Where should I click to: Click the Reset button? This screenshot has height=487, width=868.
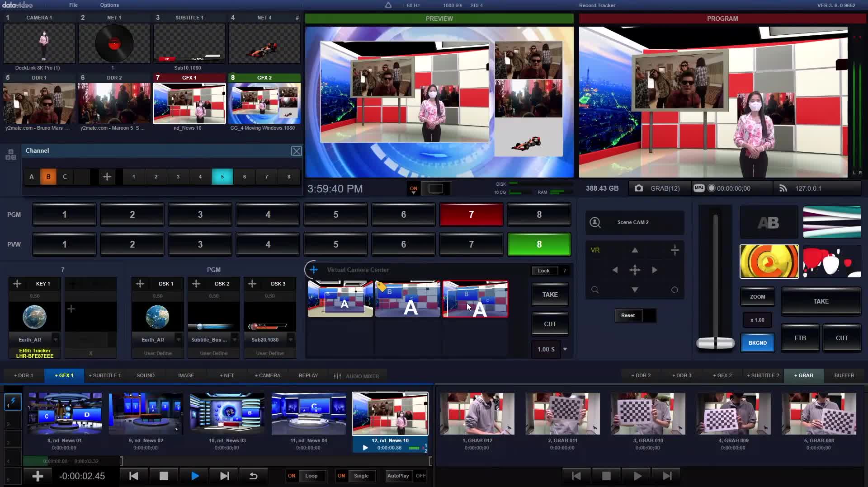point(628,315)
